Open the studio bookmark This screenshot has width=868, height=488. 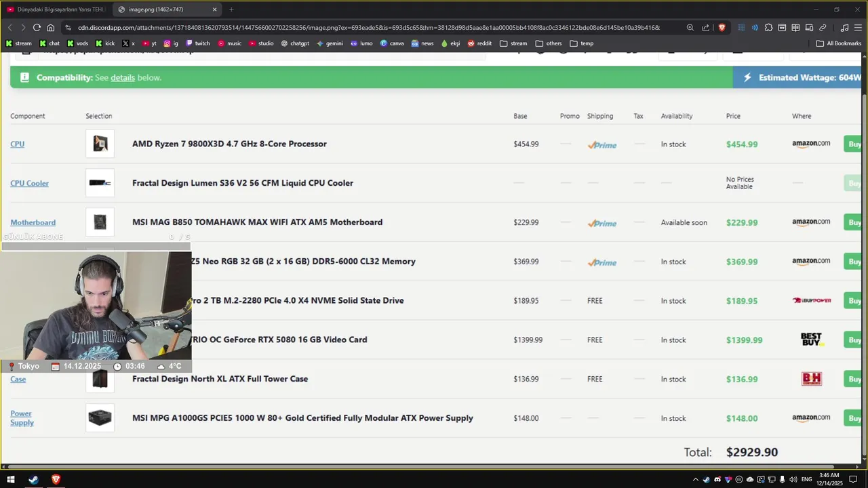(x=261, y=43)
